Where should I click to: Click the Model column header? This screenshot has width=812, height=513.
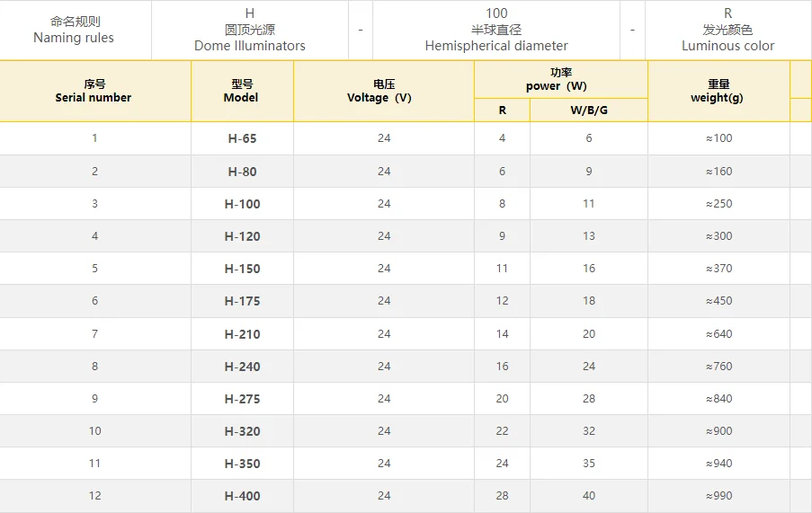[241, 91]
